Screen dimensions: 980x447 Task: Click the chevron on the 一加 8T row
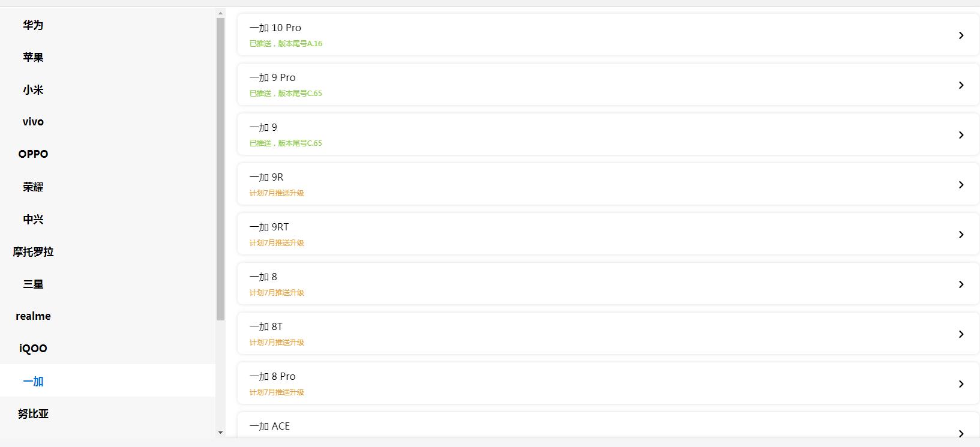tap(961, 334)
